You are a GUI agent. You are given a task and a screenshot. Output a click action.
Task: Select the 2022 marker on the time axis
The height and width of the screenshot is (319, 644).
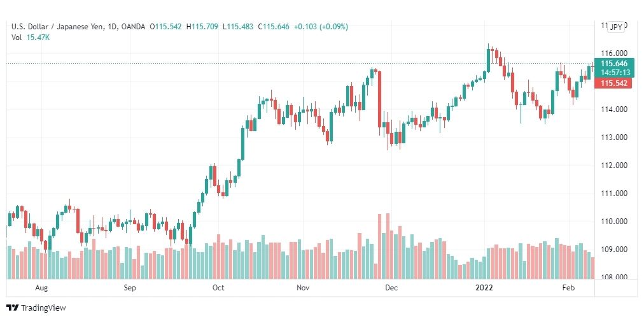coord(484,288)
